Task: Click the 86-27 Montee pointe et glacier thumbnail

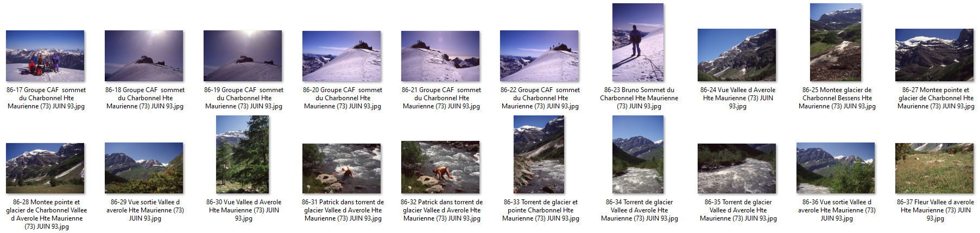Action: [934, 55]
